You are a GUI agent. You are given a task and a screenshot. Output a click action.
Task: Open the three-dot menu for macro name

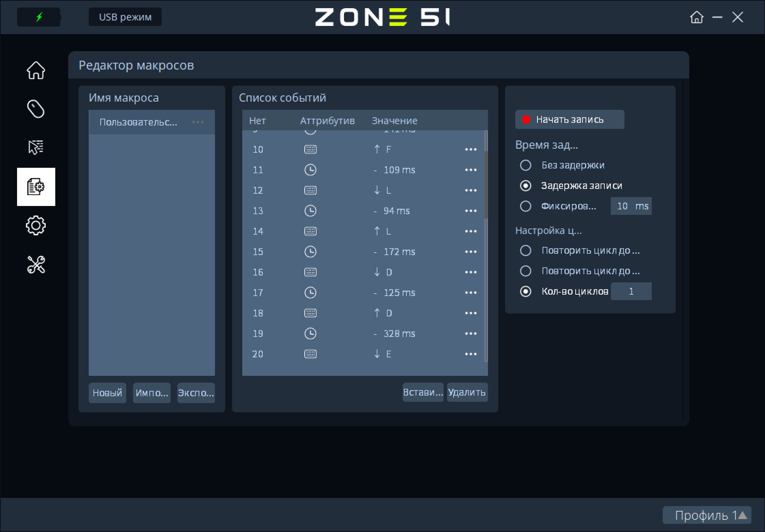198,122
